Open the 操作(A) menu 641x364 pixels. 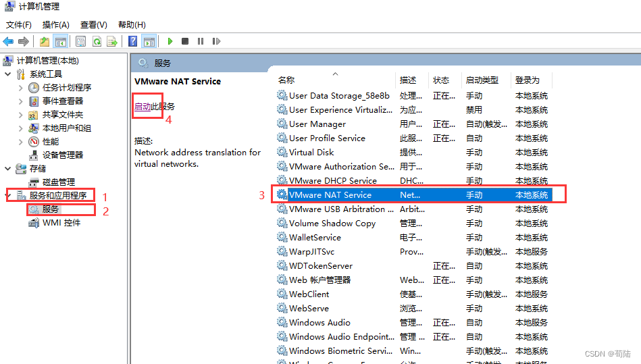56,25
